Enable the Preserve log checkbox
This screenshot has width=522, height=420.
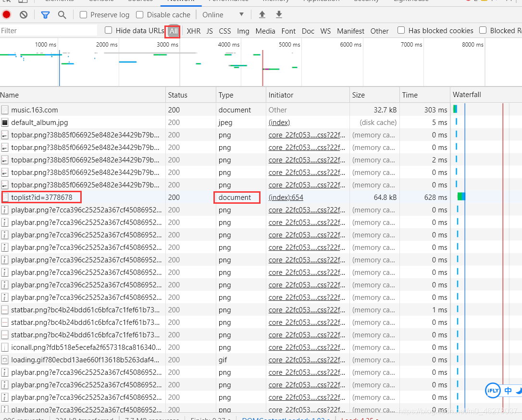point(84,14)
